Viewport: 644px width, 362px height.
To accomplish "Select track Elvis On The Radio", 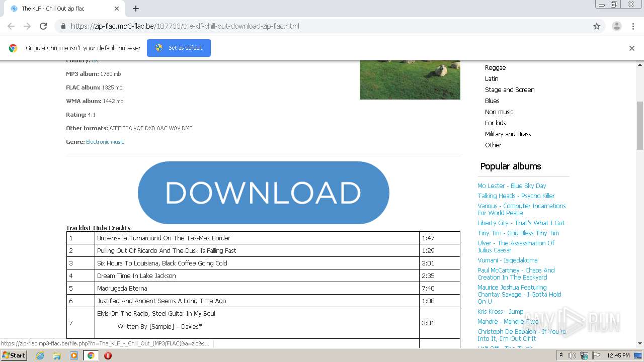I will pyautogui.click(x=156, y=313).
